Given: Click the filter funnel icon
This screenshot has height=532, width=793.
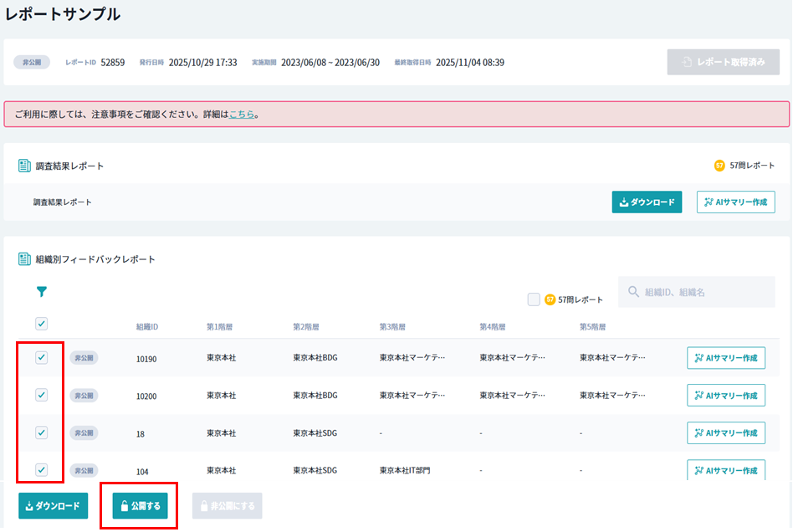Looking at the screenshot, I should 42,292.
